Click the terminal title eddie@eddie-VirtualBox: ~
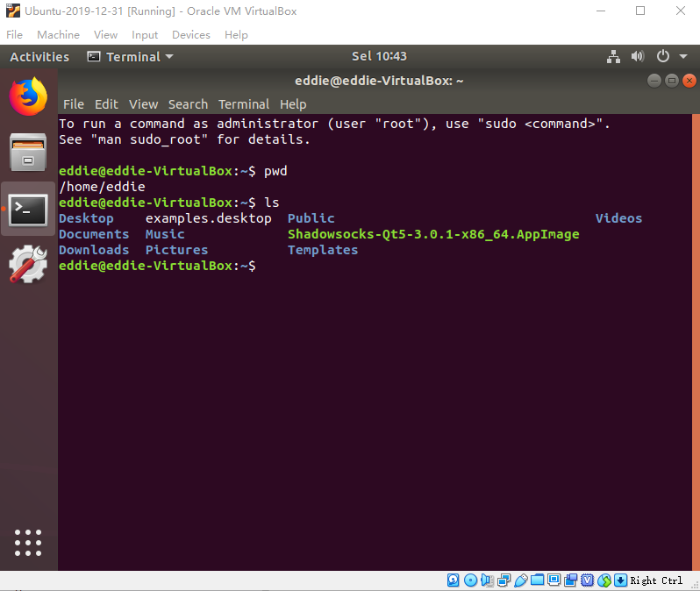700x591 pixels. [x=379, y=81]
